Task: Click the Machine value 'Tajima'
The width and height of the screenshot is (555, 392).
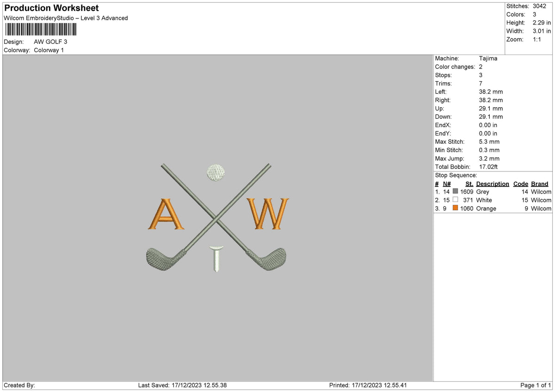Action: pyautogui.click(x=488, y=58)
